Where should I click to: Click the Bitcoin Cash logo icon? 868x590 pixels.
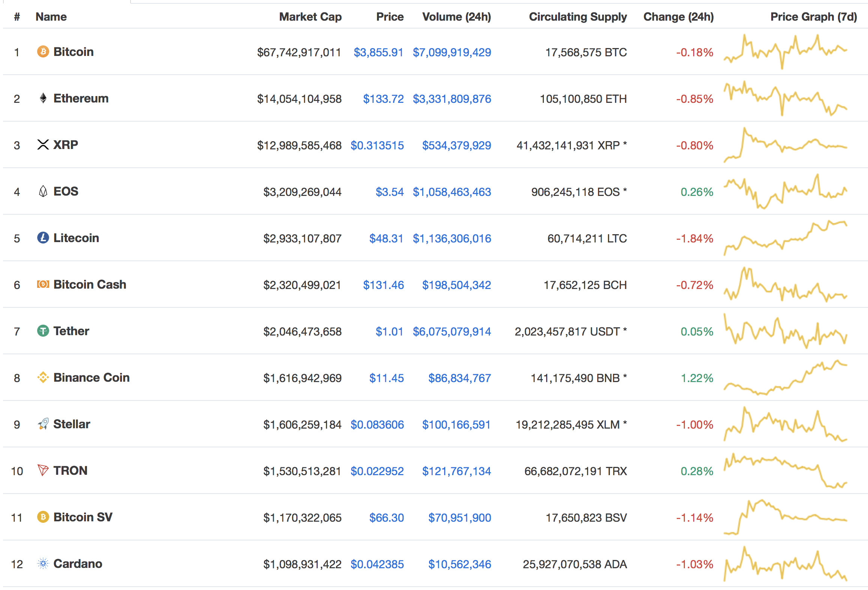pos(43,284)
